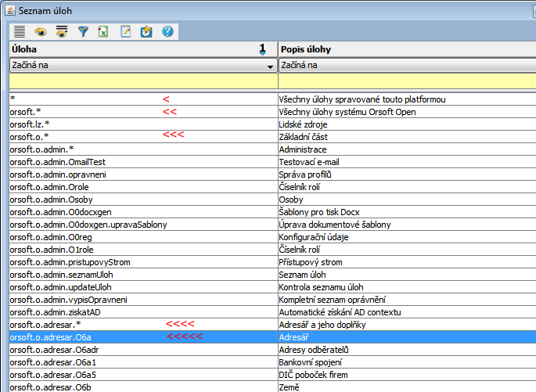The image size is (536, 392).
Task: Click the yellow filter field under Popis úlohy
Action: pos(407,81)
